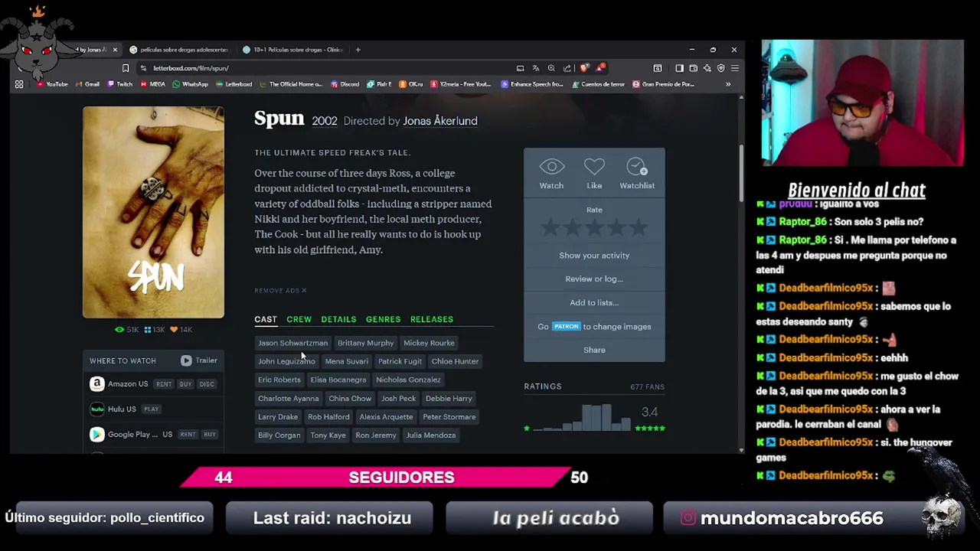
Task: Click the BUY badge for Google Play
Action: click(208, 435)
